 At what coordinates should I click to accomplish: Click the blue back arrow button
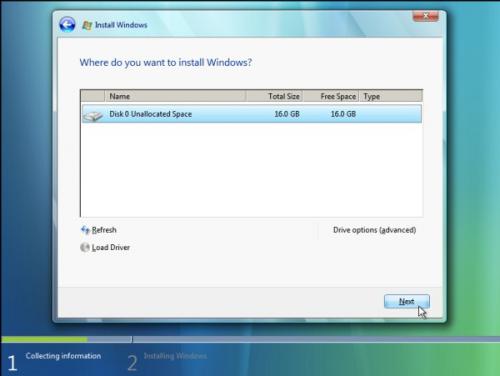67,25
